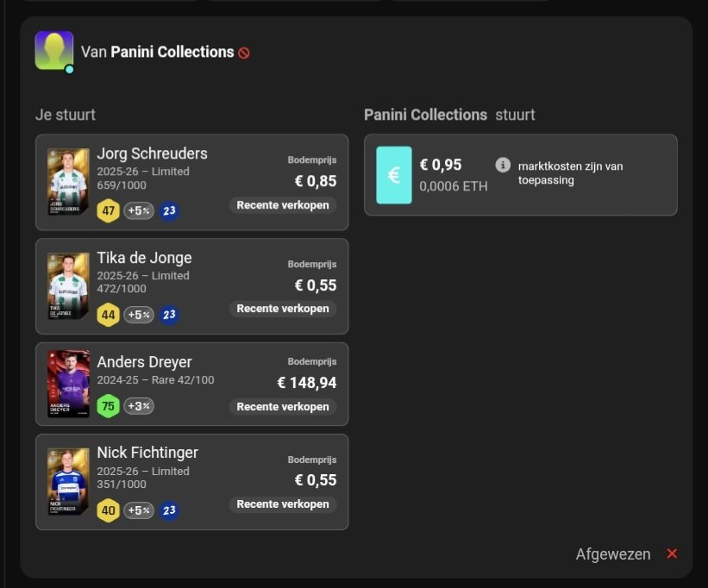Click Tika de Jonge blue 23 age badge
The width and height of the screenshot is (708, 588).
coord(169,315)
